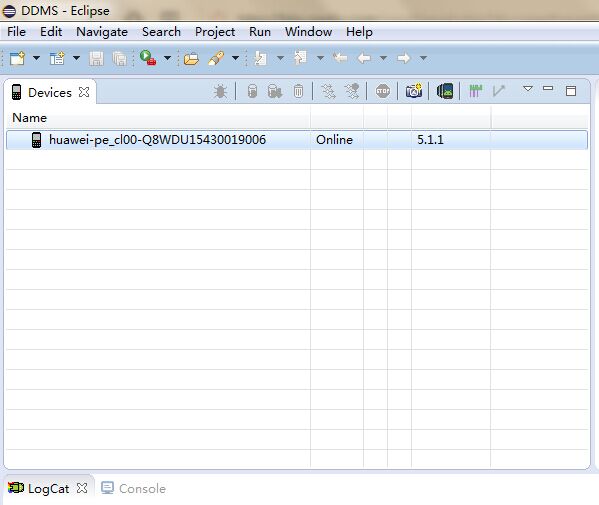The height and width of the screenshot is (505, 599).
Task: Click the Open Task folder icon
Action: (191, 58)
